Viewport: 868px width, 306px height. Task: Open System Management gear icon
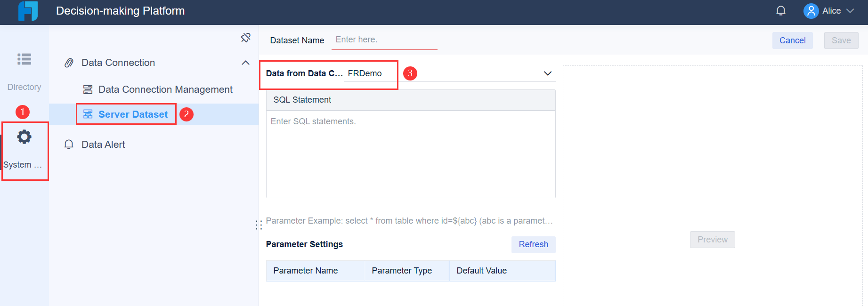24,137
